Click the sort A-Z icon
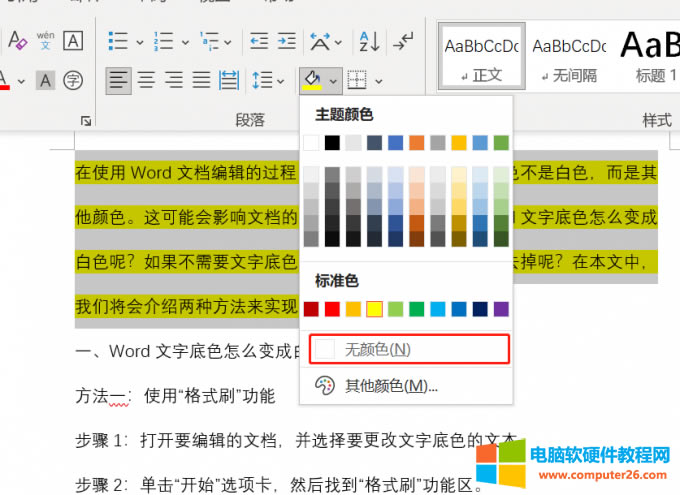680x495 pixels. (369, 41)
